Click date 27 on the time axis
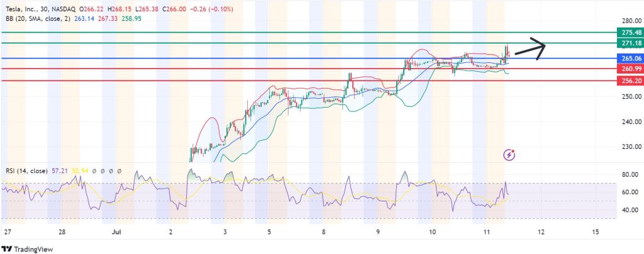The image size is (644, 254). coord(7,233)
